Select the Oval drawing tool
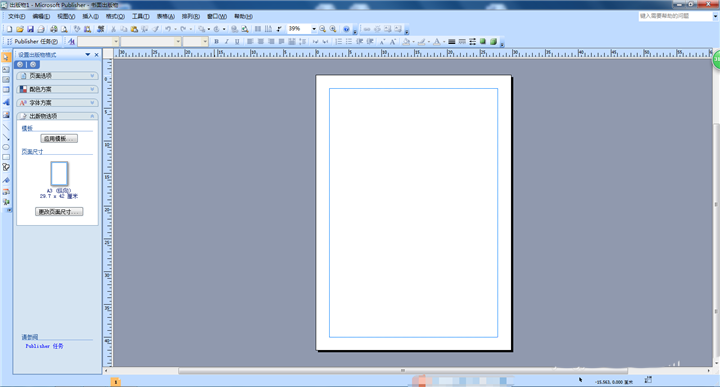 [6, 147]
